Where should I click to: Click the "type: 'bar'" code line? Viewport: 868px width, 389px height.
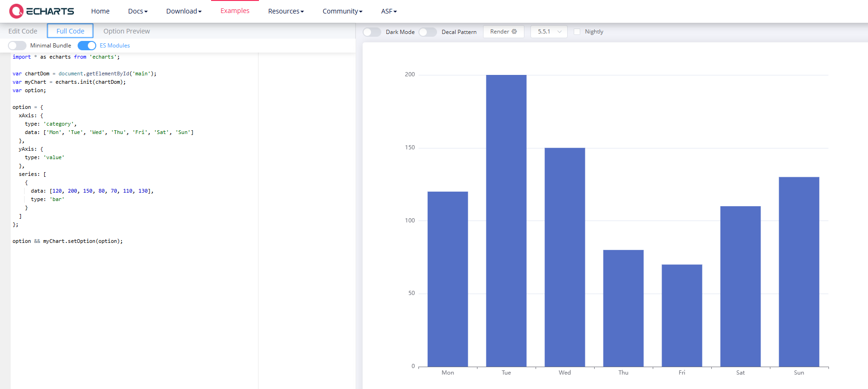coord(47,199)
